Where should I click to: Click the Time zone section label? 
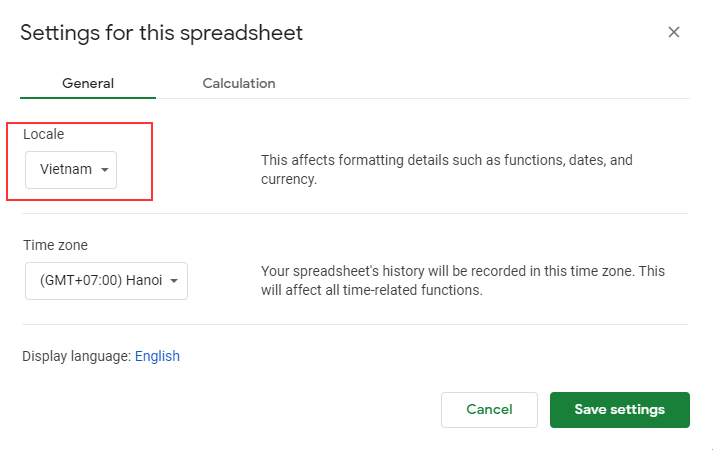click(x=56, y=245)
